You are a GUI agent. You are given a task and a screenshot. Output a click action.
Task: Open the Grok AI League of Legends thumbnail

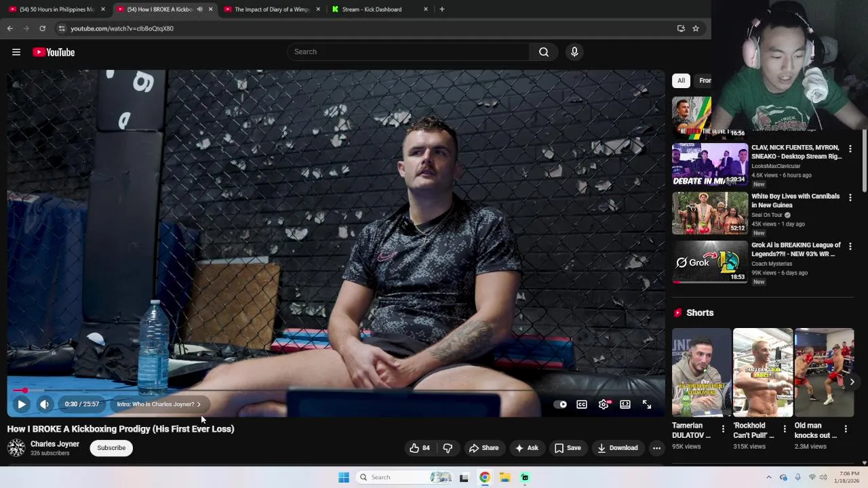coord(710,261)
